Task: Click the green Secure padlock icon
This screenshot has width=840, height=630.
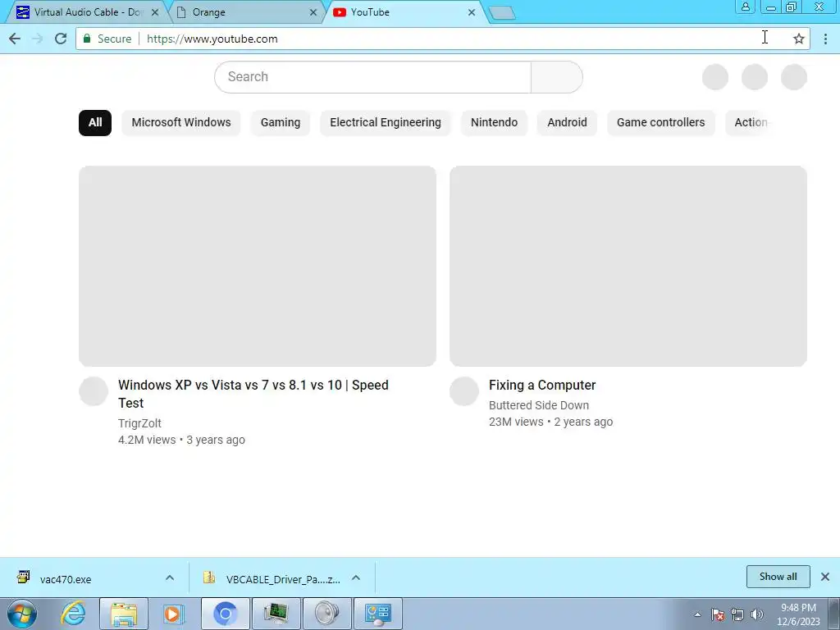Action: coord(87,39)
